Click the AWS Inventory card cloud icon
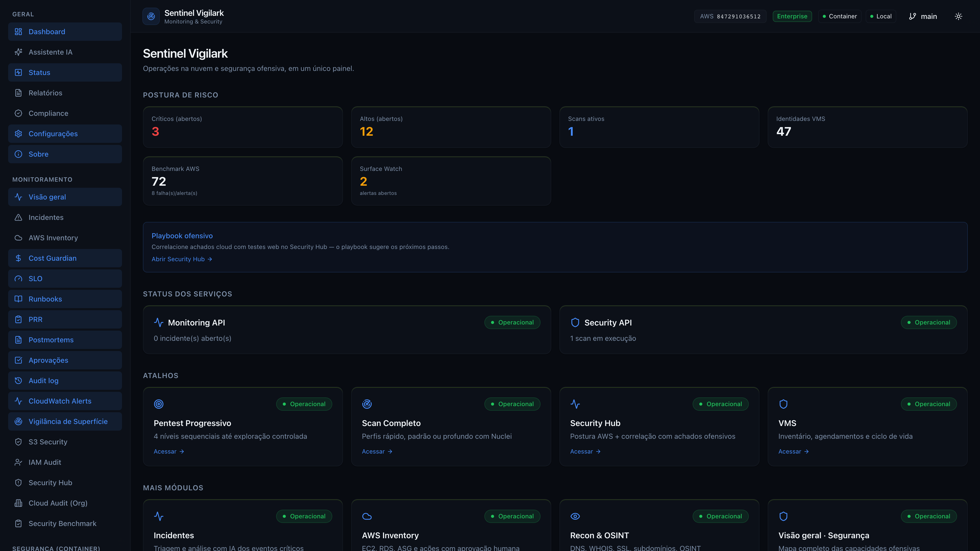 [367, 516]
